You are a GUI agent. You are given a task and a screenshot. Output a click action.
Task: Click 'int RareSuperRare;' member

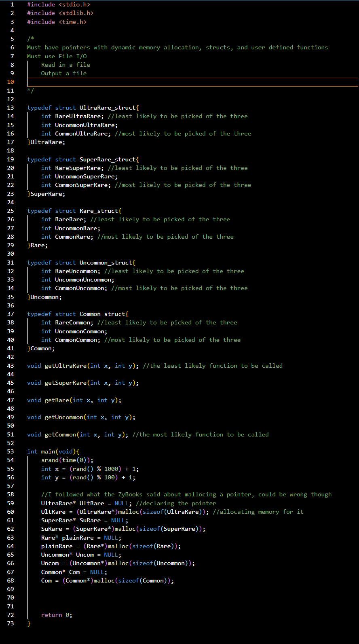point(72,168)
